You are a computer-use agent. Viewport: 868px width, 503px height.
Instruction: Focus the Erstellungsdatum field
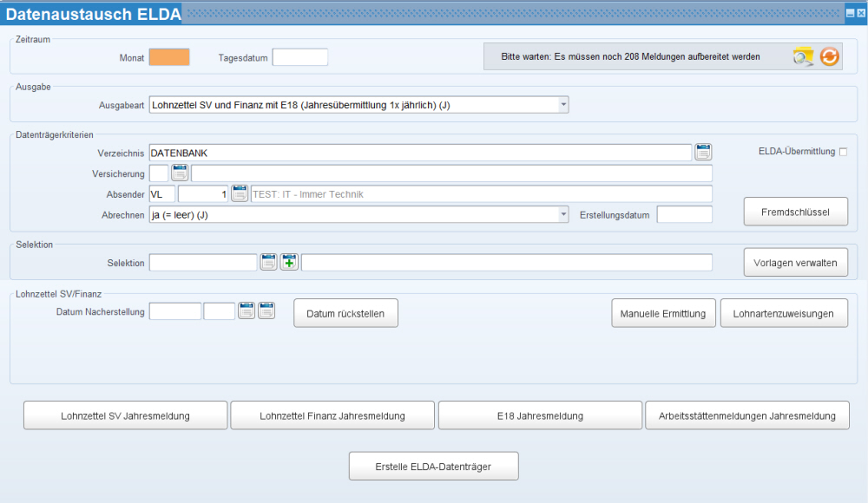[x=685, y=215]
